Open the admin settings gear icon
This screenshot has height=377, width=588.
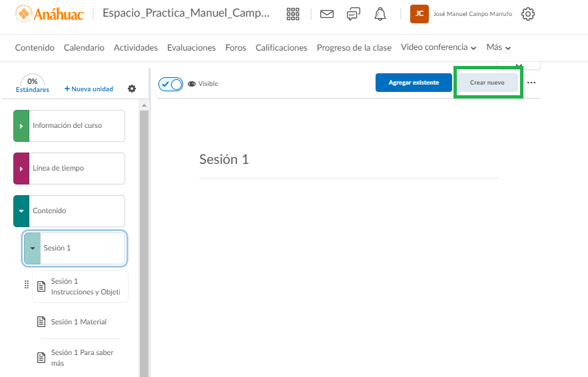pos(528,14)
